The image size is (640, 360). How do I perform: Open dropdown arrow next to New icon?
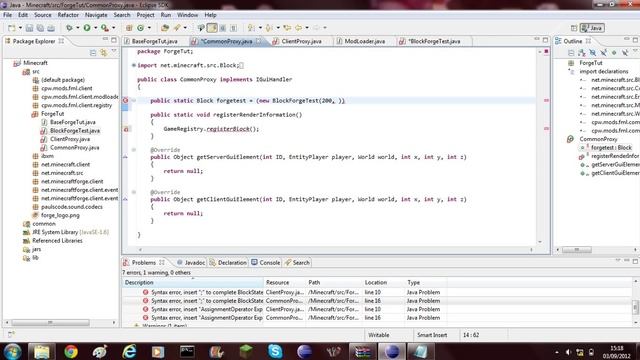point(20,28)
